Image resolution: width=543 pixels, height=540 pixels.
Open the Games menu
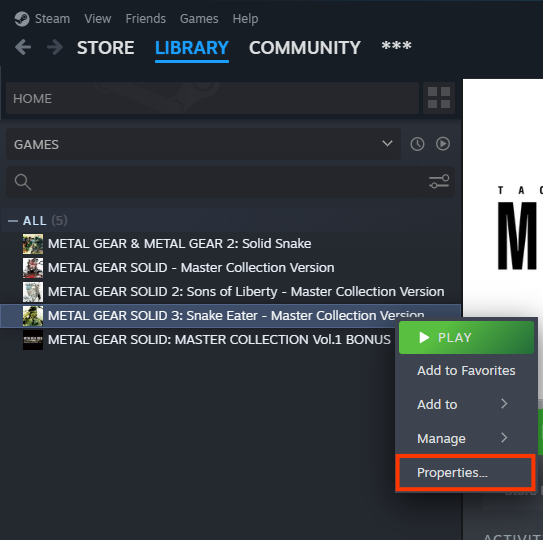coord(199,19)
